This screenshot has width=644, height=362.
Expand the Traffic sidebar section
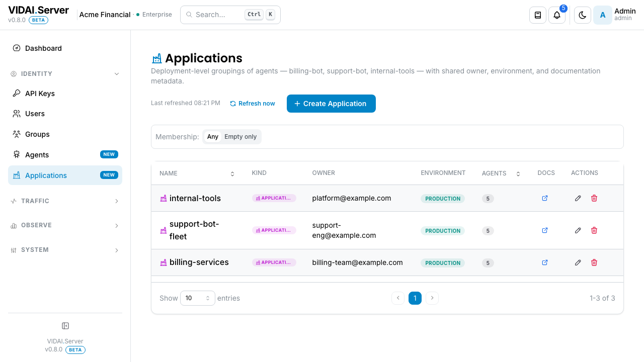click(65, 201)
